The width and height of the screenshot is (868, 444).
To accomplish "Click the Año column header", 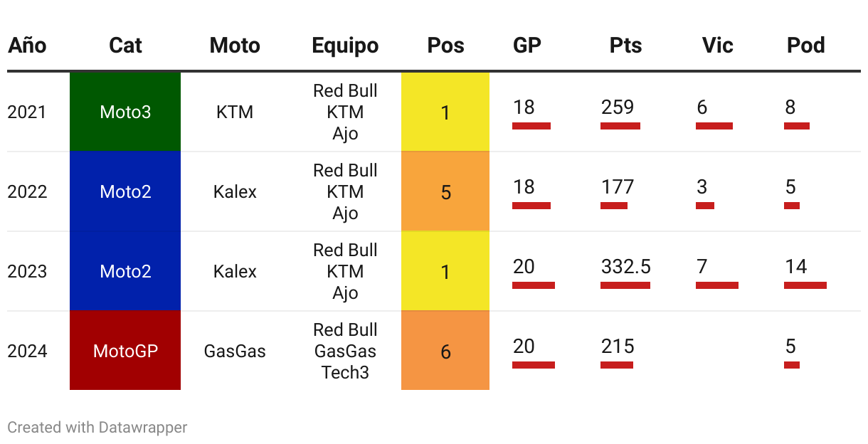I will (27, 46).
